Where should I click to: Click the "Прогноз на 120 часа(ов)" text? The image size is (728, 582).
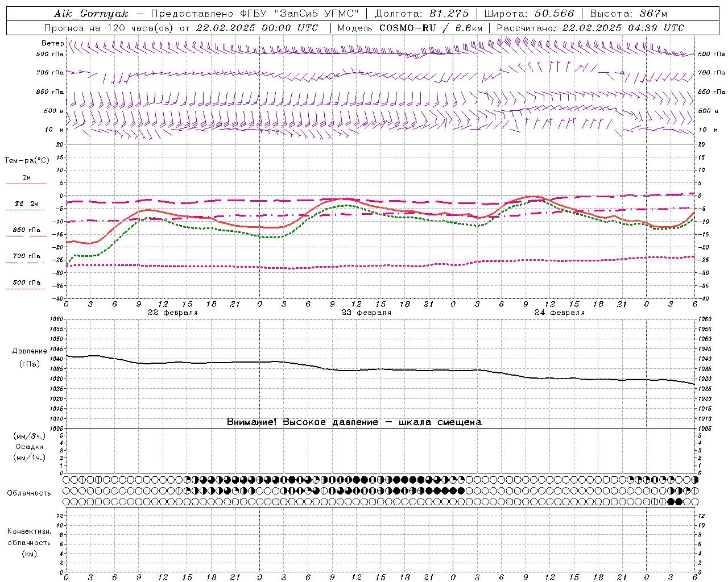110,28
